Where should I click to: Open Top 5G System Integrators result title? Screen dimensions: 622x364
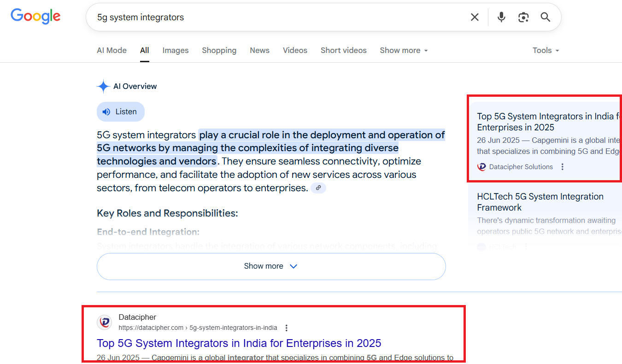(239, 343)
